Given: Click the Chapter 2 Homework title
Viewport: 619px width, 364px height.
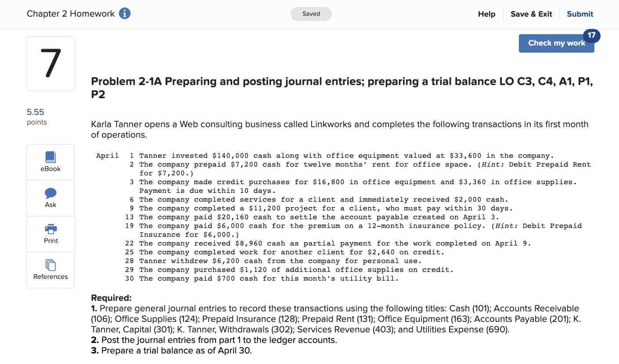Looking at the screenshot, I should (70, 14).
